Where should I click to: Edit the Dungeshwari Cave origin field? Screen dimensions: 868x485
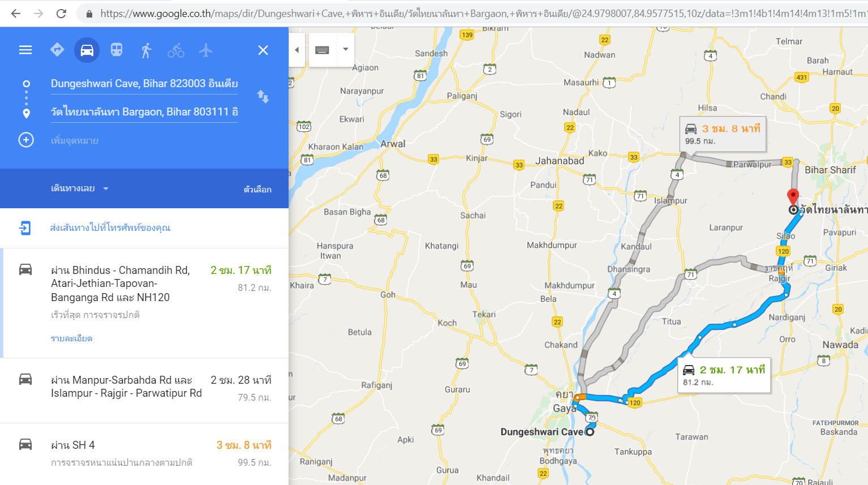[x=144, y=84]
